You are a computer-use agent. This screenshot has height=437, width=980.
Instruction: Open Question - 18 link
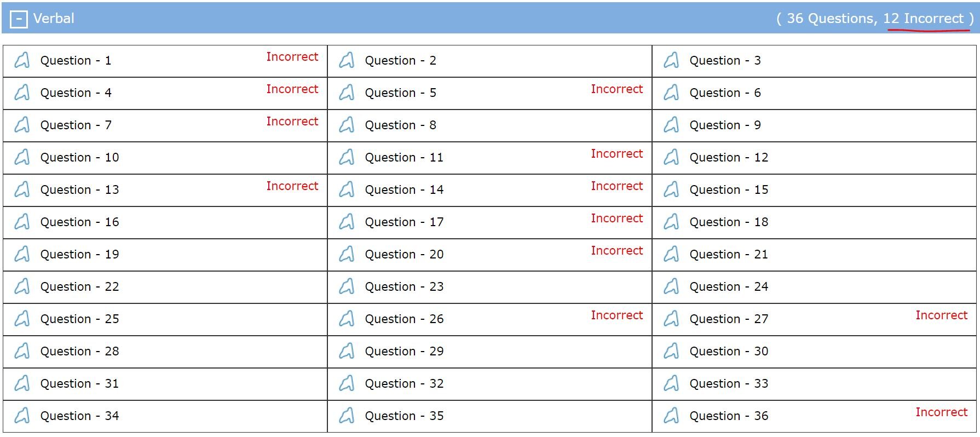pos(729,222)
